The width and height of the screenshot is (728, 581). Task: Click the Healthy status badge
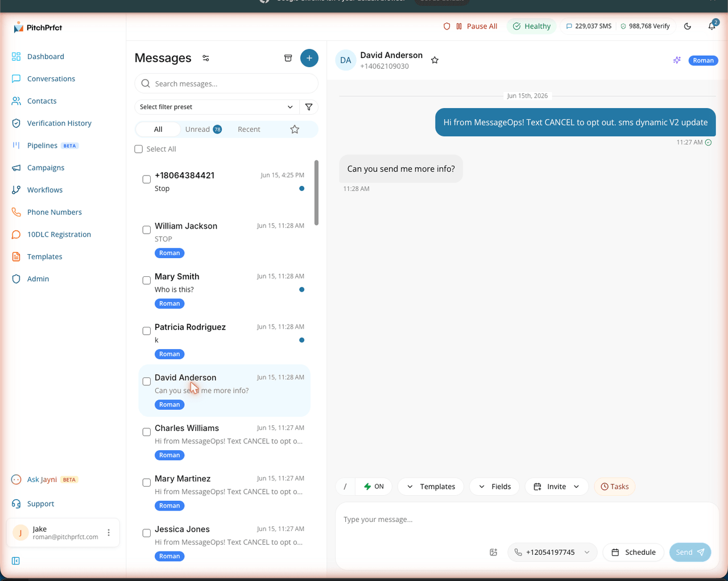tap(532, 26)
